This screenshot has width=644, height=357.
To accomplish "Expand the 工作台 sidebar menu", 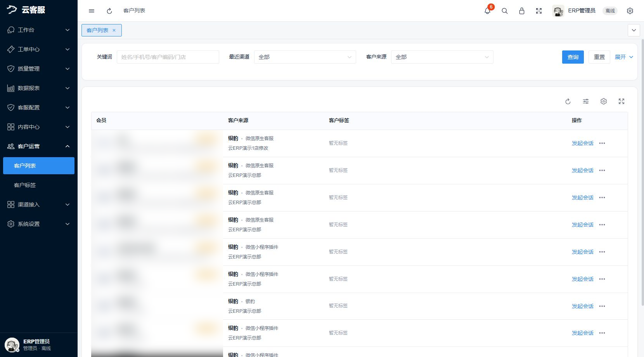I will [39, 30].
